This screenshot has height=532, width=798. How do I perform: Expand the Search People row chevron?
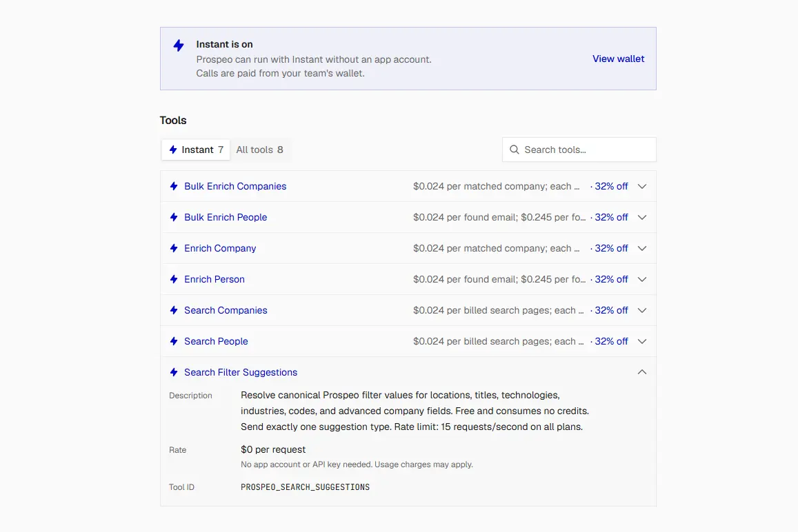(x=642, y=341)
